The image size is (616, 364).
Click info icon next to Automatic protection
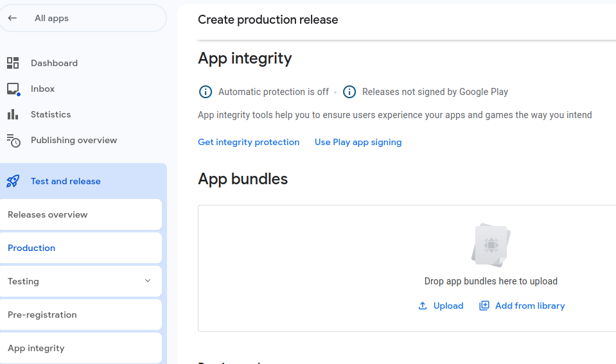pos(205,92)
